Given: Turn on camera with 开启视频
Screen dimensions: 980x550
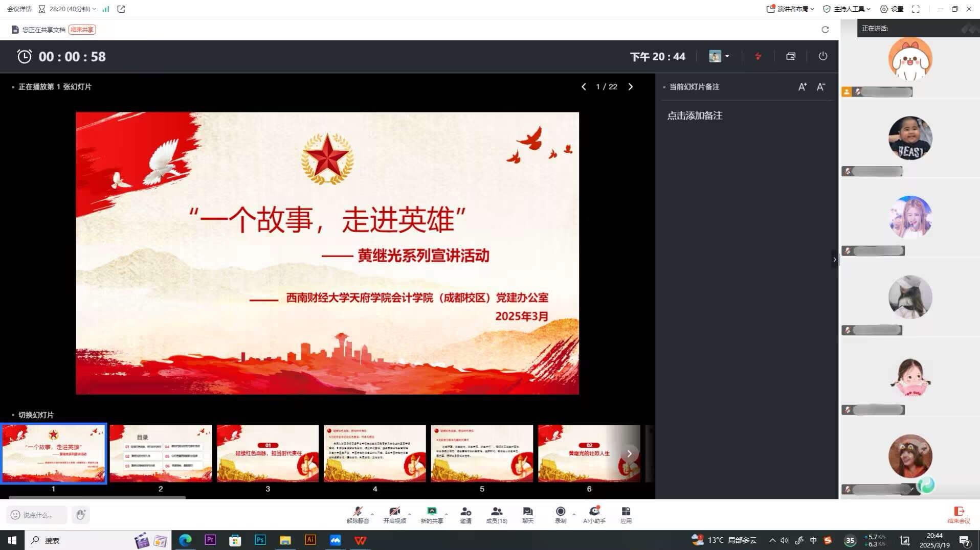Looking at the screenshot, I should coord(394,514).
